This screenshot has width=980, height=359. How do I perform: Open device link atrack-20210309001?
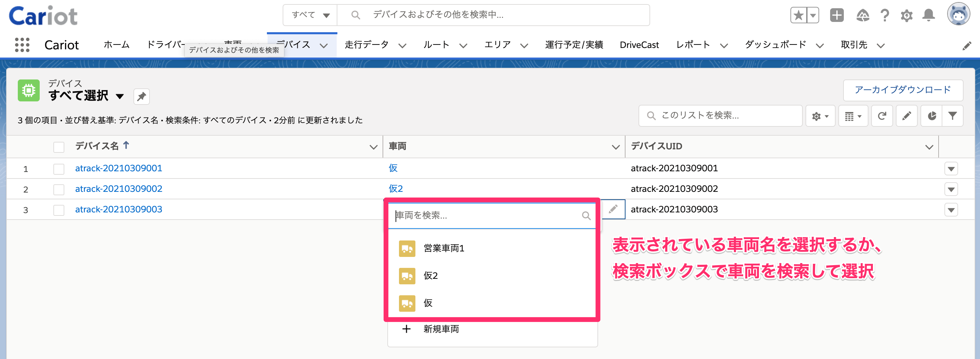pyautogui.click(x=119, y=168)
